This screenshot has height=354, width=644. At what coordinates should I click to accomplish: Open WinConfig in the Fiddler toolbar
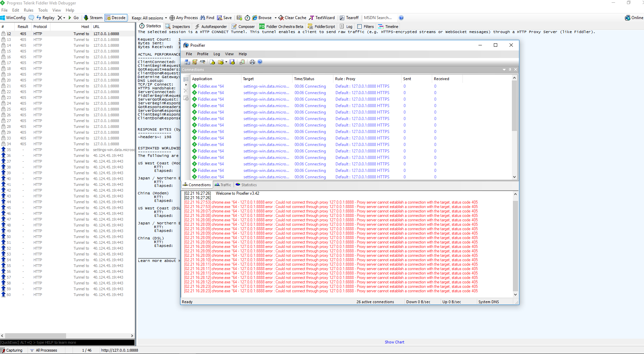pyautogui.click(x=13, y=18)
